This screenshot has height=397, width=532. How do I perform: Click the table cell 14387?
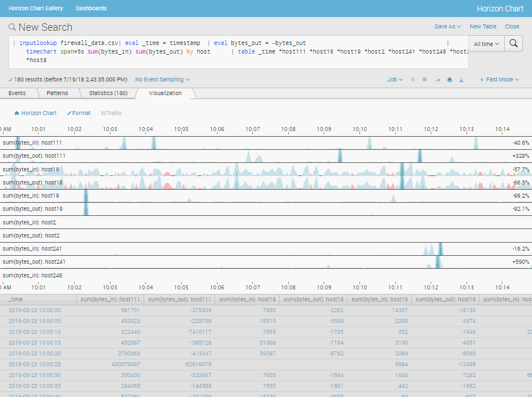tap(400, 310)
